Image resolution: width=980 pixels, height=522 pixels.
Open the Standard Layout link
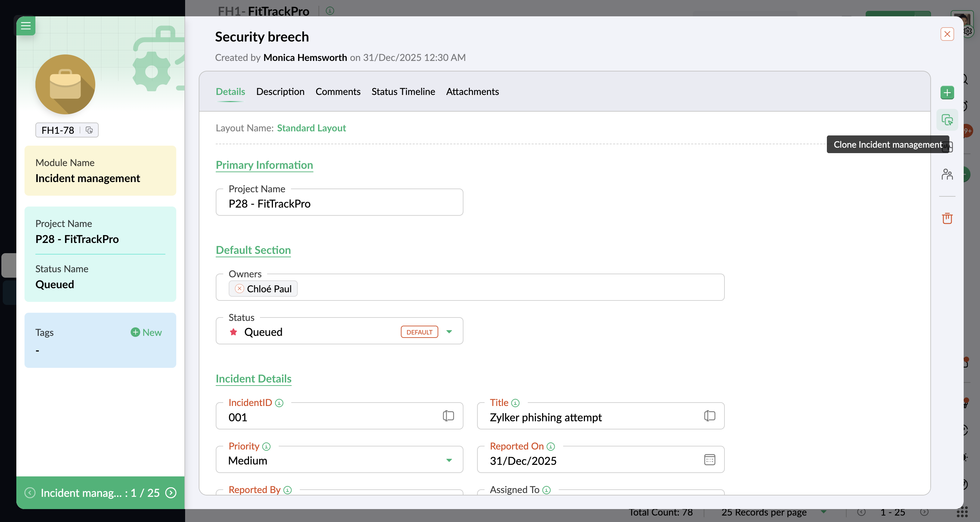(x=311, y=128)
